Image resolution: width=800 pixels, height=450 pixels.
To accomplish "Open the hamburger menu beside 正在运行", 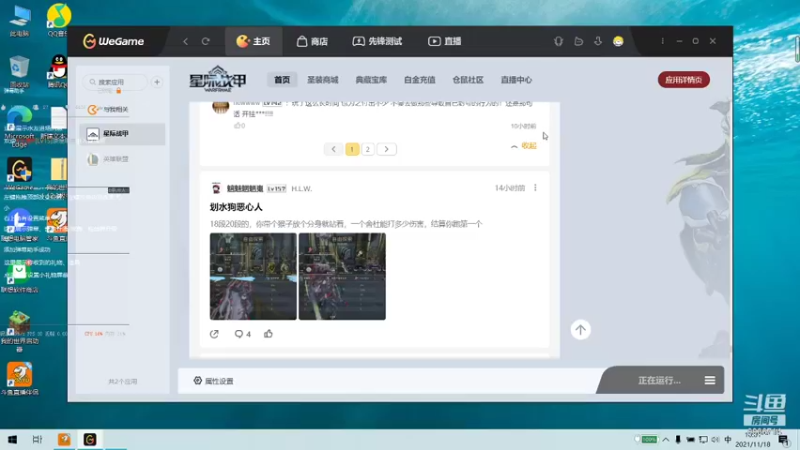I will pyautogui.click(x=710, y=381).
